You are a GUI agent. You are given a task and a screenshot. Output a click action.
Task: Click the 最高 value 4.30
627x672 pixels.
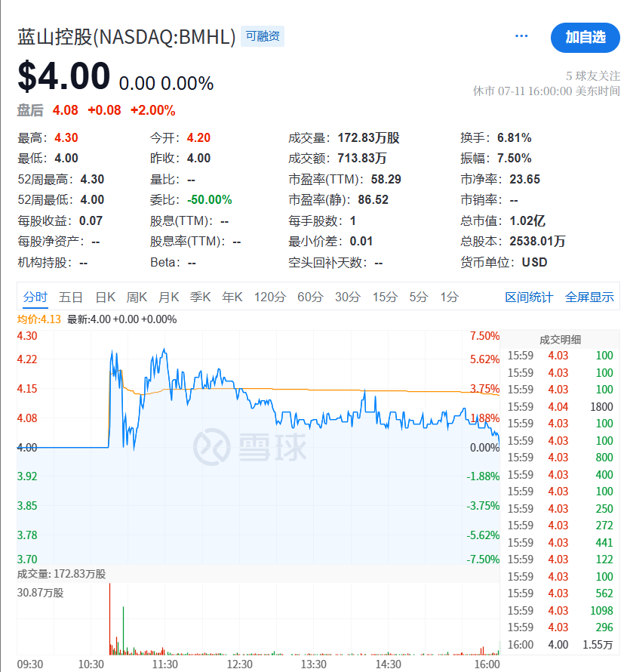(x=66, y=137)
